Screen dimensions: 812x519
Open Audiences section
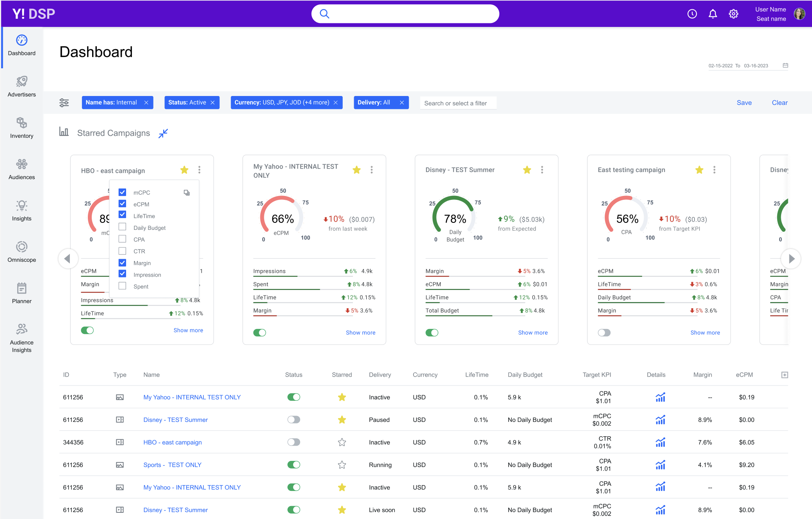tap(22, 169)
